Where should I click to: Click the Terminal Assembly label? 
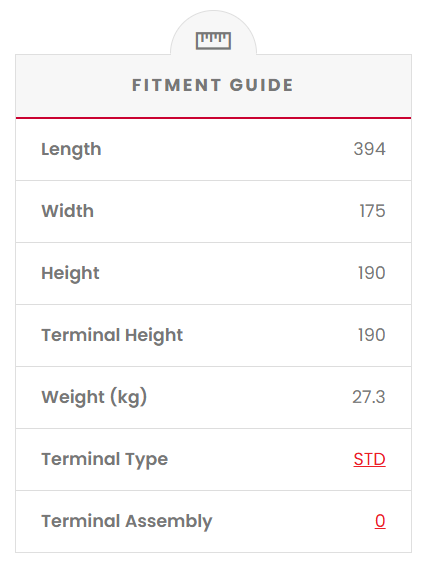(x=127, y=521)
